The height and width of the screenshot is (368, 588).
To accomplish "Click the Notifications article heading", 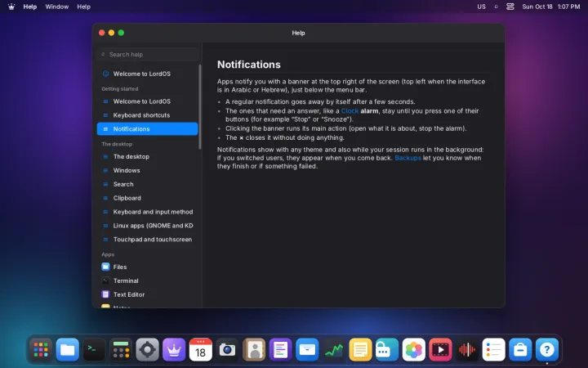I will 248,65.
